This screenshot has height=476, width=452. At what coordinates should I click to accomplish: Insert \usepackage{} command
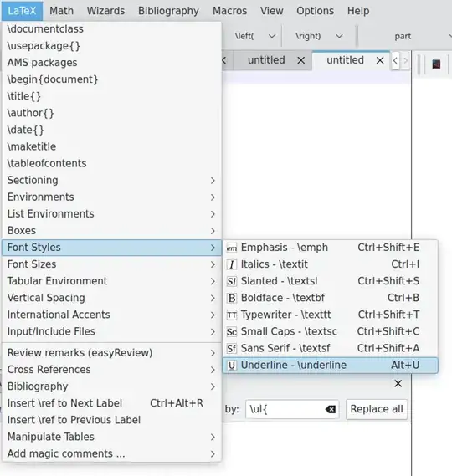(x=112, y=46)
